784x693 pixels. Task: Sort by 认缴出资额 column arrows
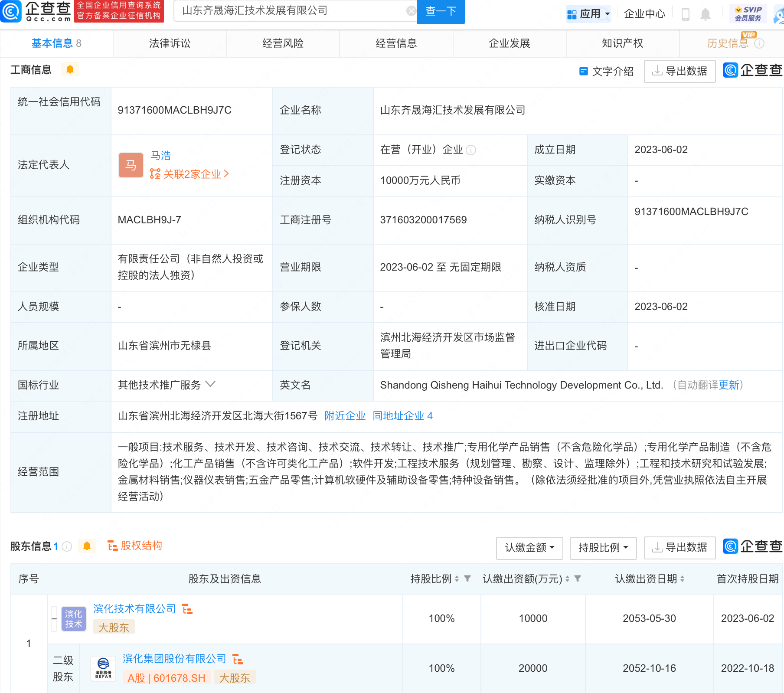point(567,579)
